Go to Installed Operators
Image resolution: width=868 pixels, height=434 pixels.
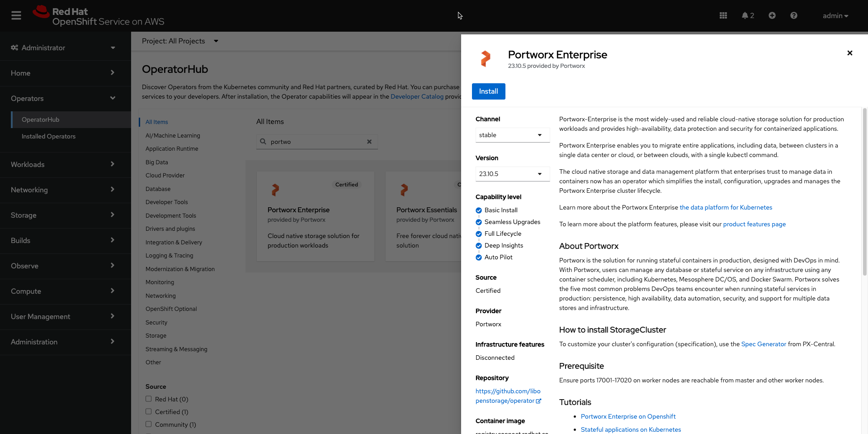(x=48, y=136)
